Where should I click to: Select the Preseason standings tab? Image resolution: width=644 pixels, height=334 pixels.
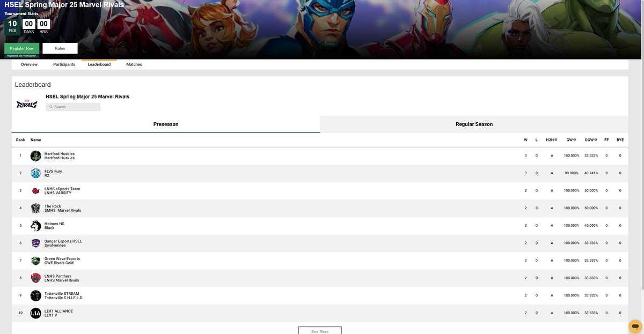(x=166, y=124)
